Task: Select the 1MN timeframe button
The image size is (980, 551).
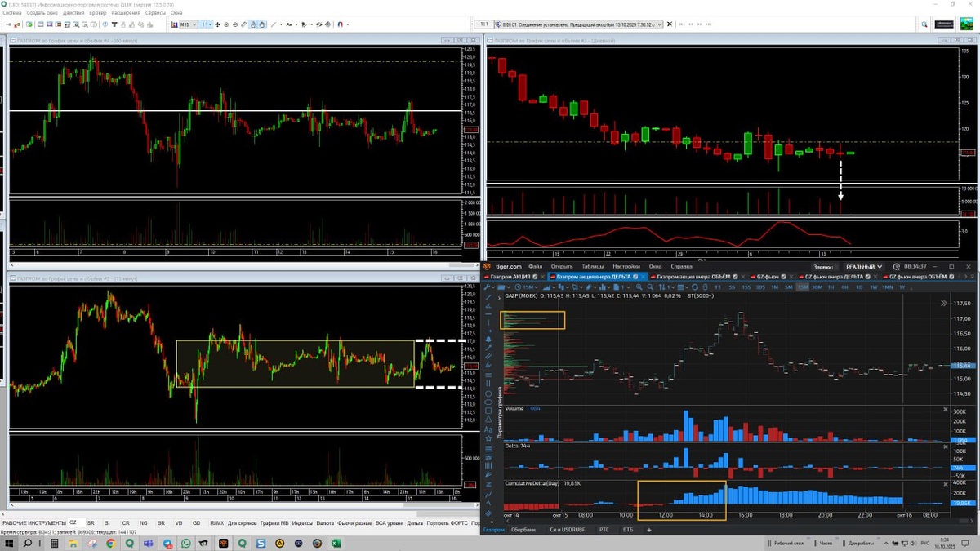Action: [888, 287]
